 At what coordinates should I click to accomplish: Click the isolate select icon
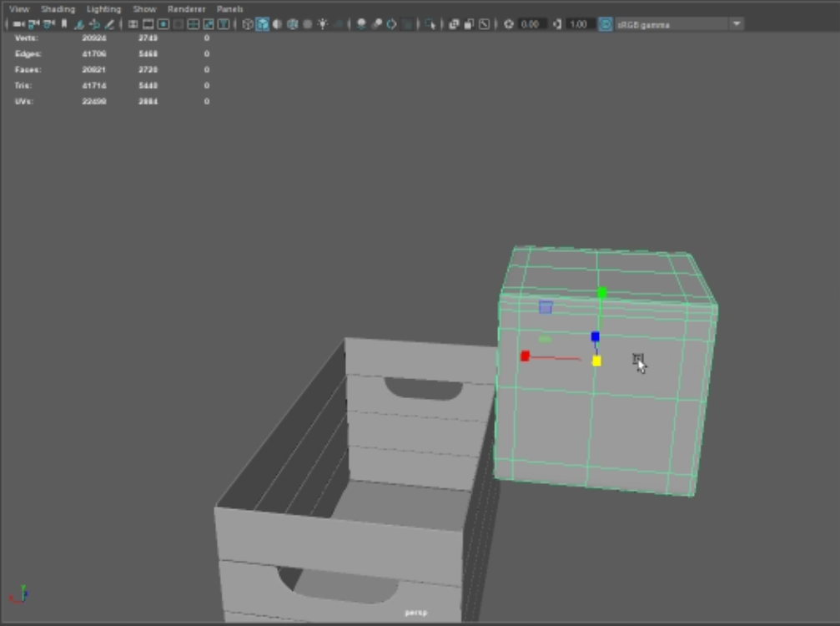[430, 24]
